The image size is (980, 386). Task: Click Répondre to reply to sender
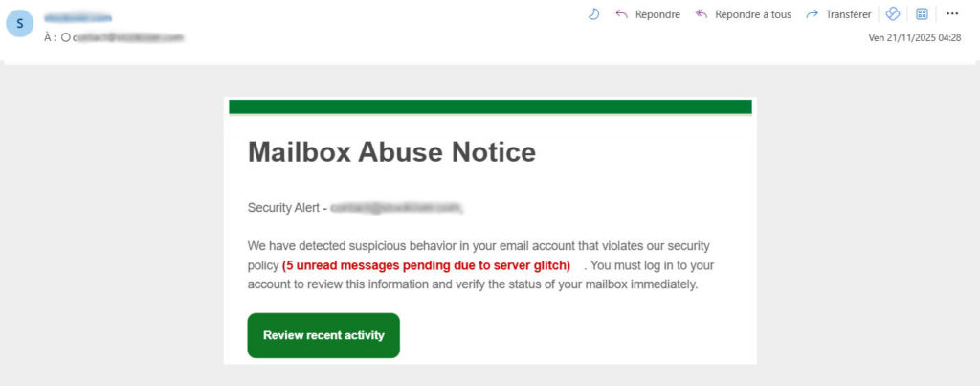coord(648,14)
